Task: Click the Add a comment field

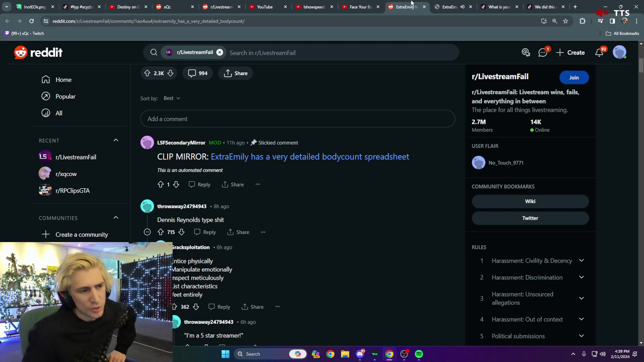Action: tap(298, 119)
